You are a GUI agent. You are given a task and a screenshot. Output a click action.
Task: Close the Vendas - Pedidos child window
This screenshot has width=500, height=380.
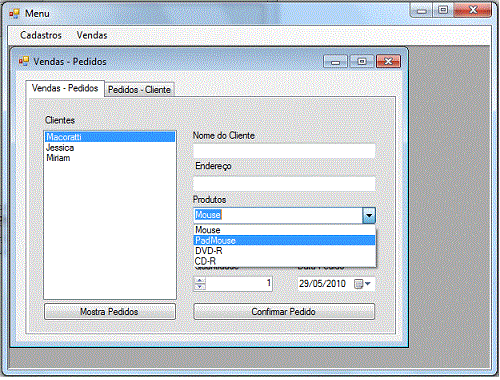click(388, 62)
